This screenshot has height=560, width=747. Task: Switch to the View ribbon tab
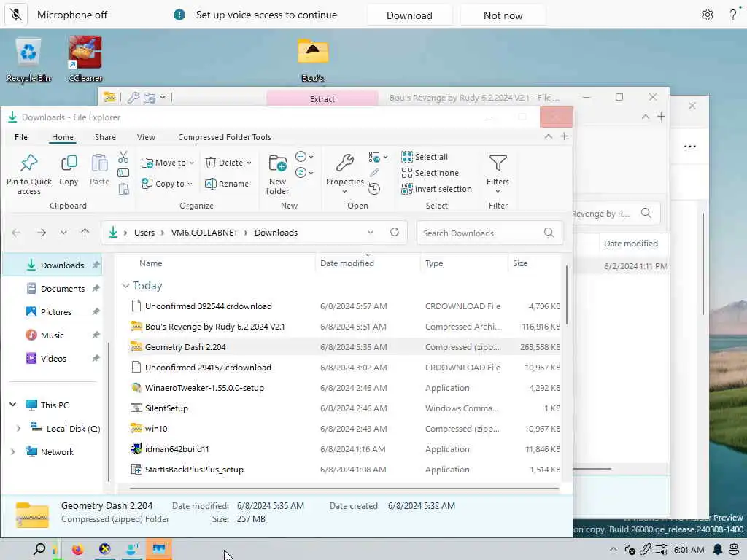coord(146,137)
